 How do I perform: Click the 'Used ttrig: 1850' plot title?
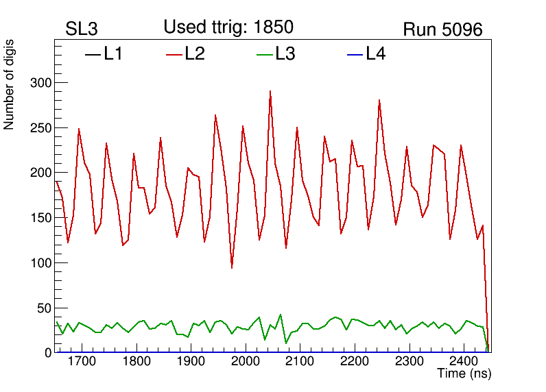click(x=228, y=27)
